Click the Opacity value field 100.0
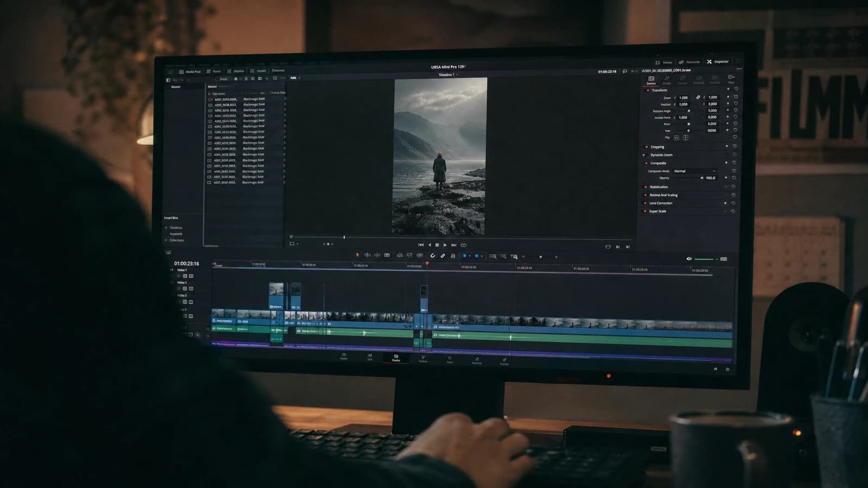The image size is (868, 488). (x=711, y=178)
